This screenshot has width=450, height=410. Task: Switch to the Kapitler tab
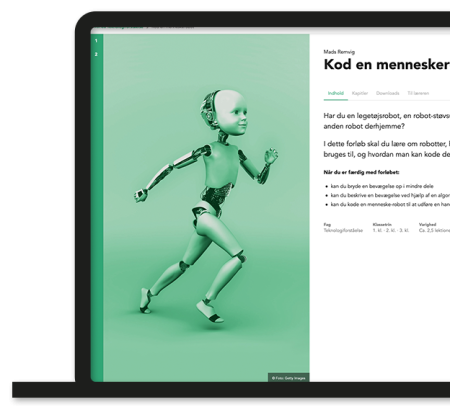click(x=360, y=93)
